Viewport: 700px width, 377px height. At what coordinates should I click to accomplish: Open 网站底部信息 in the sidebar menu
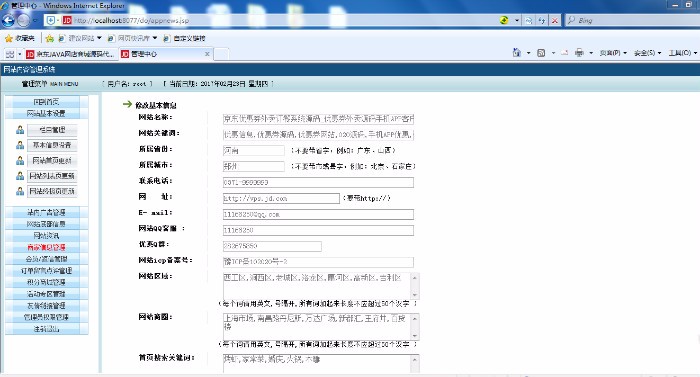(46, 224)
